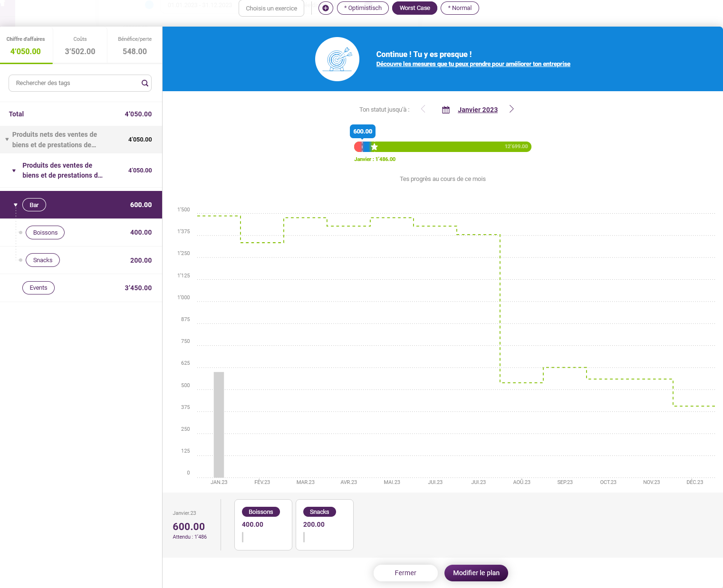
Task: Collapse Produits des ventes de biens subrow
Action: pos(14,171)
